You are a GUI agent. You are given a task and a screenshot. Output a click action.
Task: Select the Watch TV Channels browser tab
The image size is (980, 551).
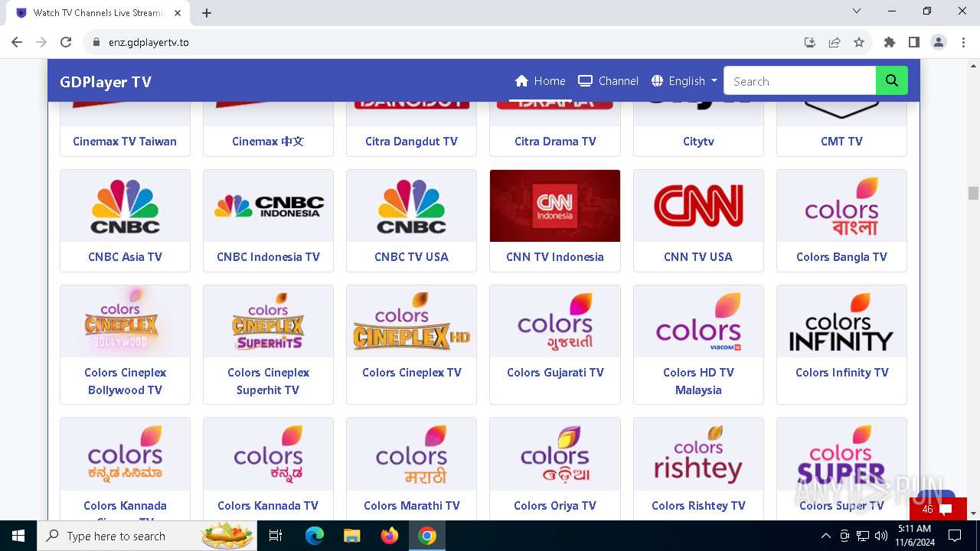click(x=98, y=13)
